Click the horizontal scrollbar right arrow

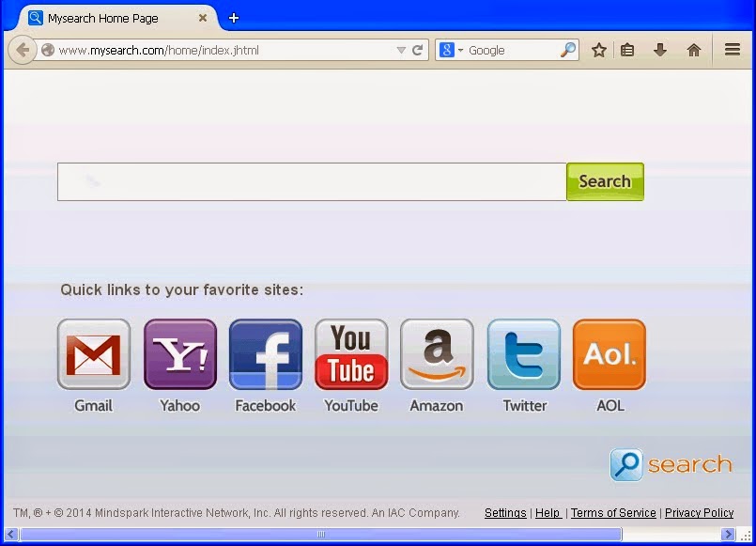[x=728, y=534]
